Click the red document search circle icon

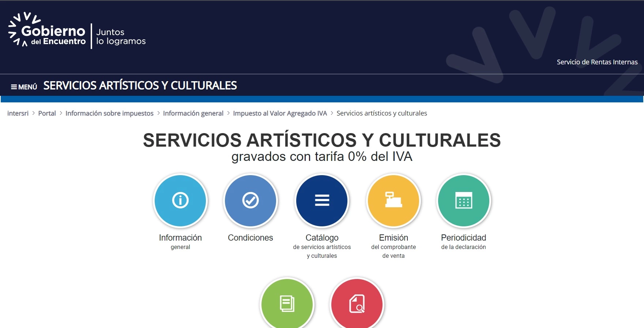(x=357, y=303)
